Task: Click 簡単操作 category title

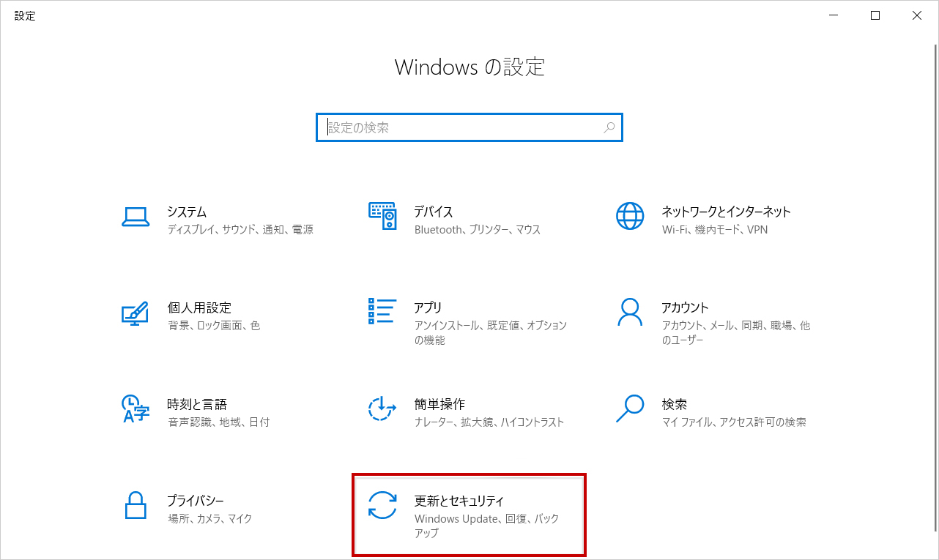Action: 439,404
